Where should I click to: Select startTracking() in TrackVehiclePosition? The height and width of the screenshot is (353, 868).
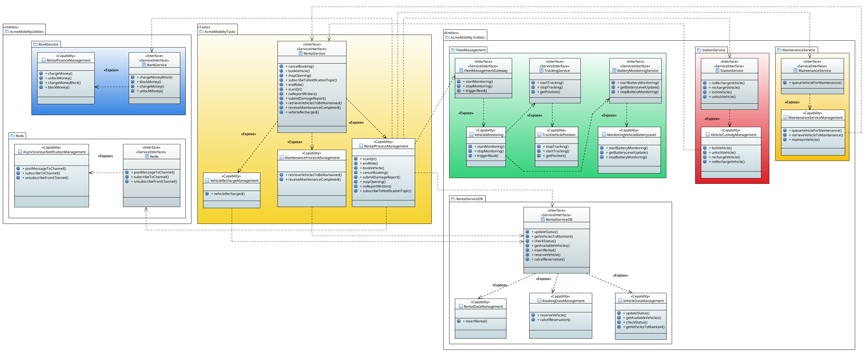coord(556,151)
